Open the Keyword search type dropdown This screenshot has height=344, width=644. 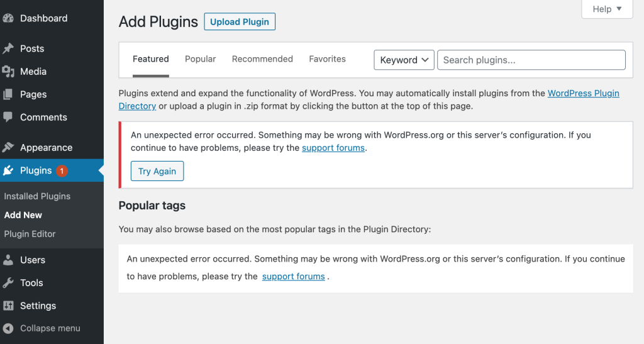[404, 60]
